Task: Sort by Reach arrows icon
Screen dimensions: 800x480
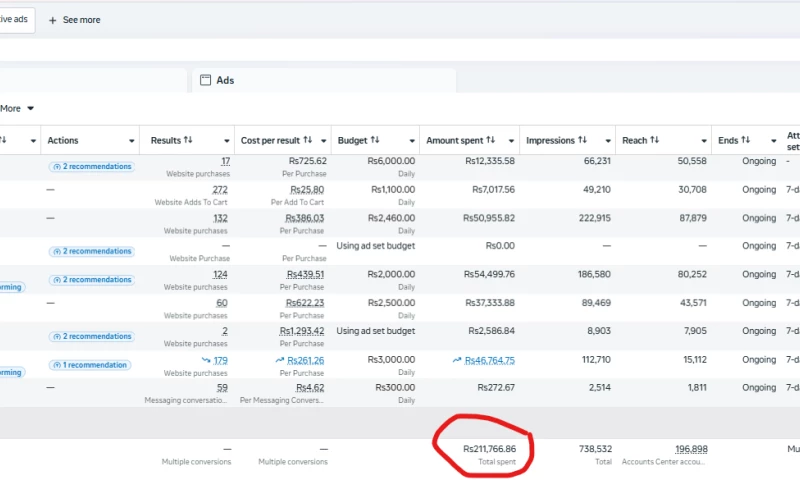Action: click(654, 140)
